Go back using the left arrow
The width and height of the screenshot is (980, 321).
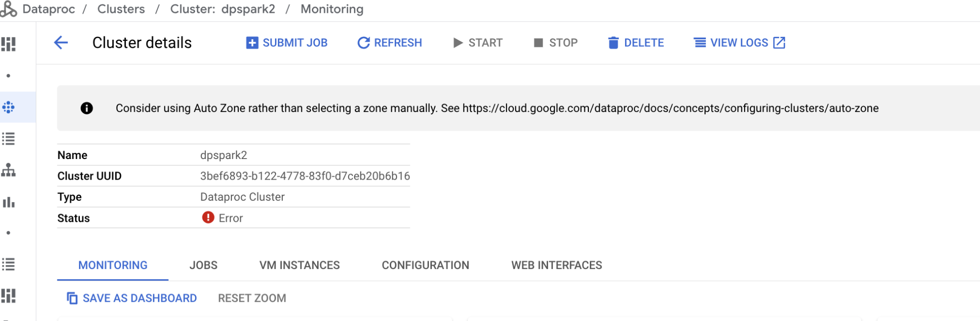61,43
